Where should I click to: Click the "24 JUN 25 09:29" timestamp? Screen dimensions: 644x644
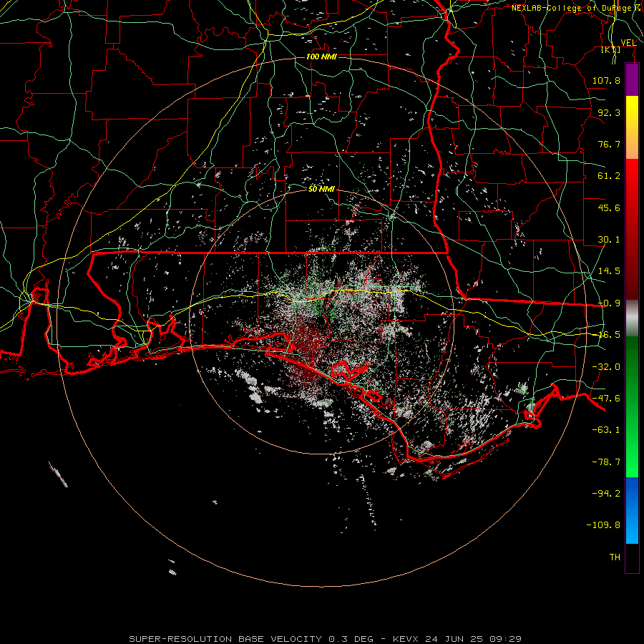tap(474, 639)
